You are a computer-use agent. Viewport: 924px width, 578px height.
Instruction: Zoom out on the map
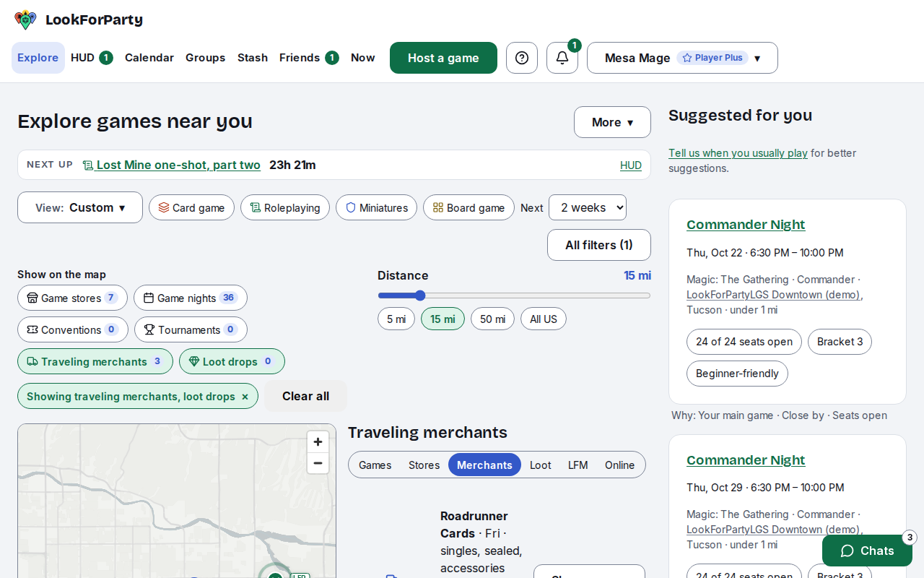pyautogui.click(x=318, y=463)
